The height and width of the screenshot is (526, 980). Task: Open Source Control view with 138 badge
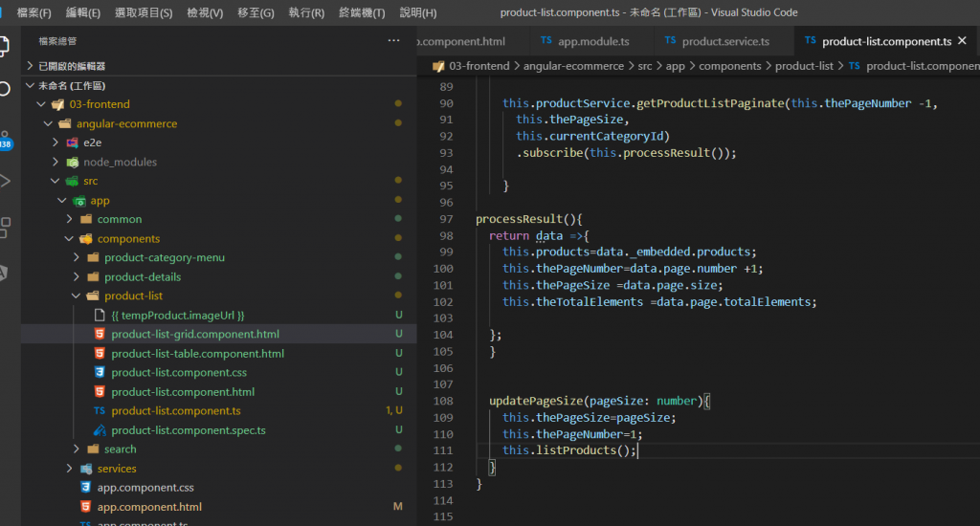5,137
